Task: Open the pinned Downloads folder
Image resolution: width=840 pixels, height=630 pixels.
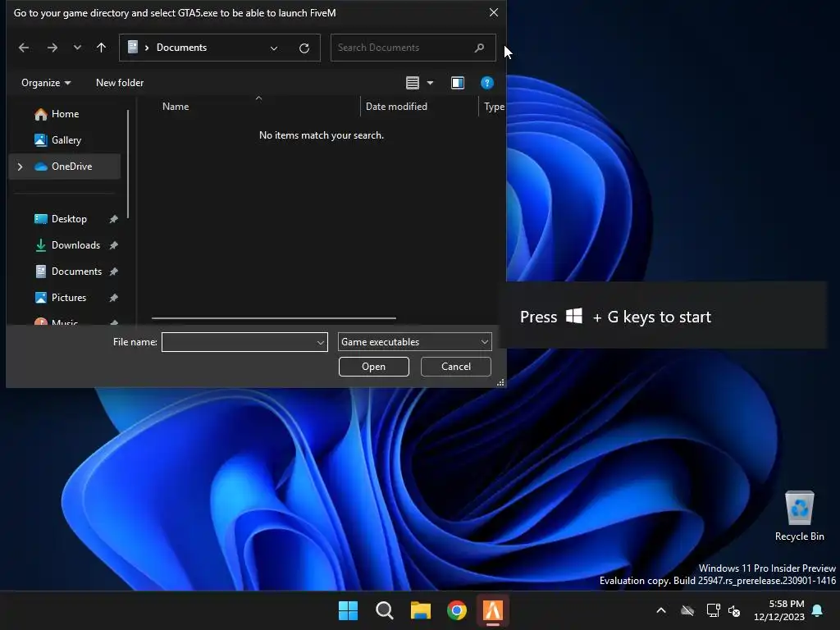Action: point(75,245)
